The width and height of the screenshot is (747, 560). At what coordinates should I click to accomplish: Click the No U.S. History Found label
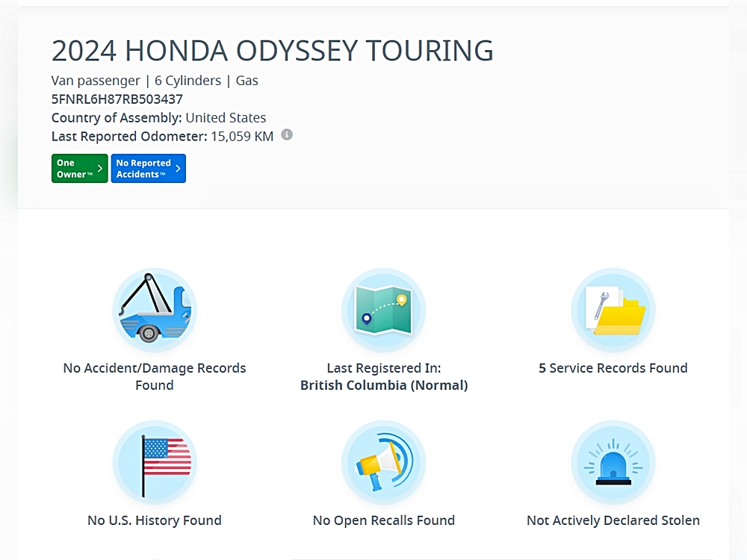coord(155,520)
